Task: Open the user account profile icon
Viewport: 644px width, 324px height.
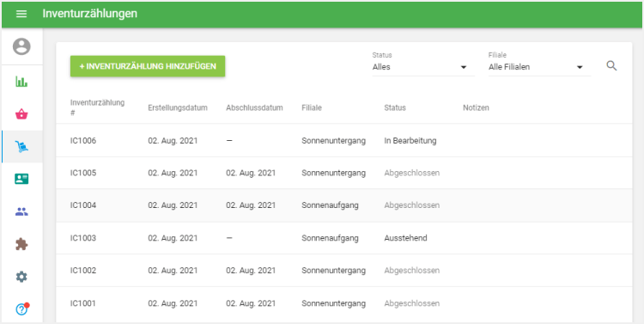Action: pyautogui.click(x=21, y=46)
